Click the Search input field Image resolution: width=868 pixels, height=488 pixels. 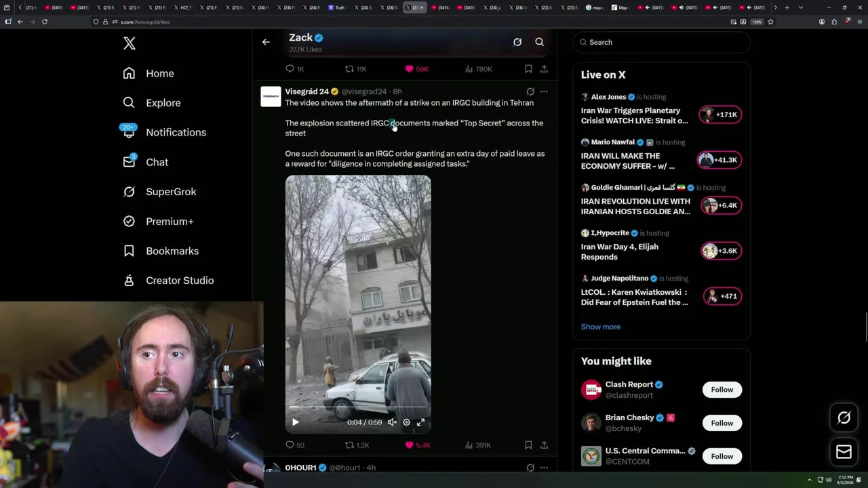(661, 42)
